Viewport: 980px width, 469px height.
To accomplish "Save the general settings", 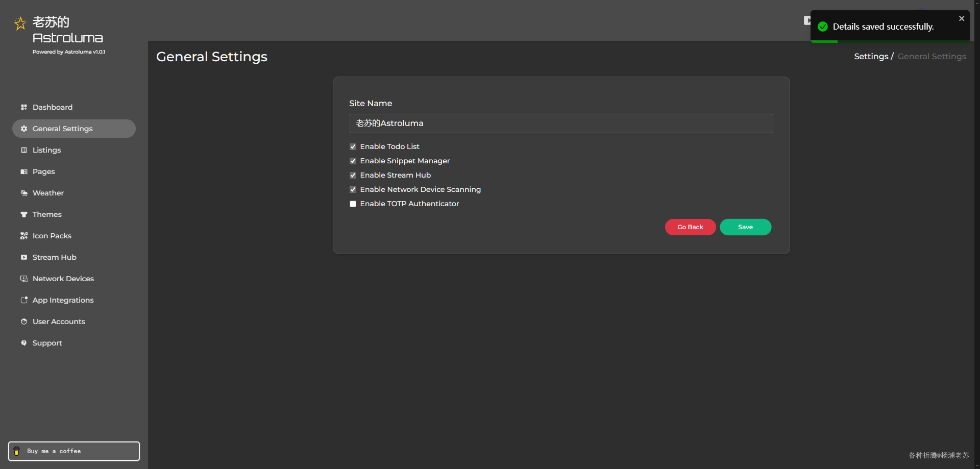I will 745,227.
